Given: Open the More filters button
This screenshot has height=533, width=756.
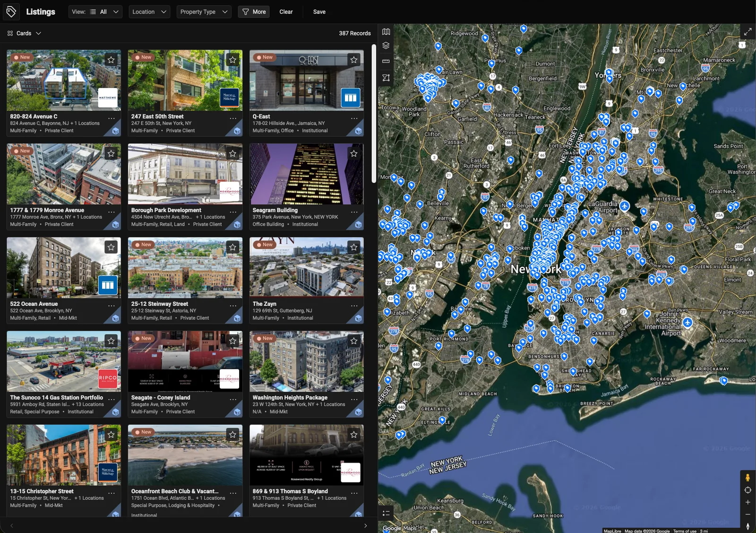Looking at the screenshot, I should pos(254,12).
